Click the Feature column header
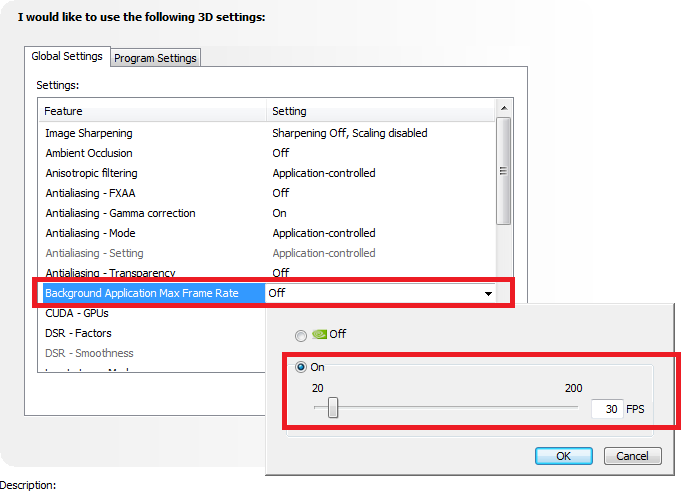The image size is (698, 496). pos(153,111)
